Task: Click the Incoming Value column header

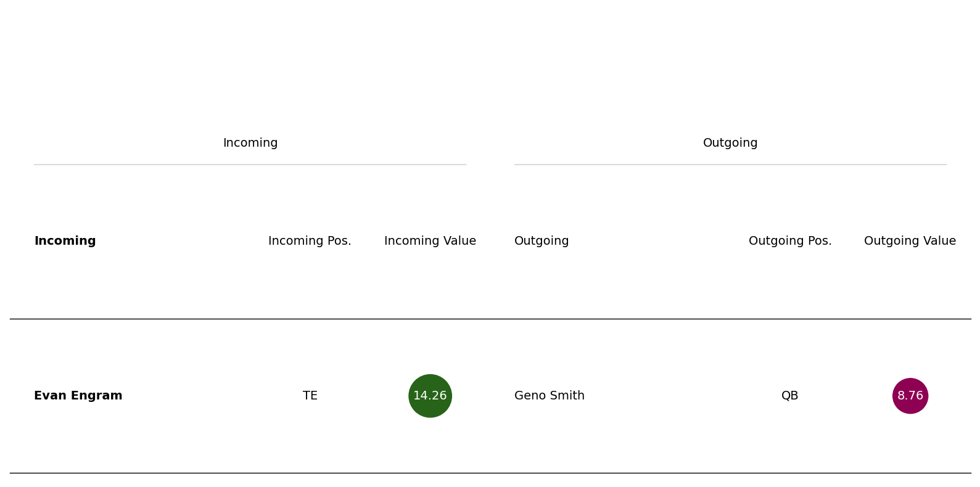Action: [x=430, y=241]
